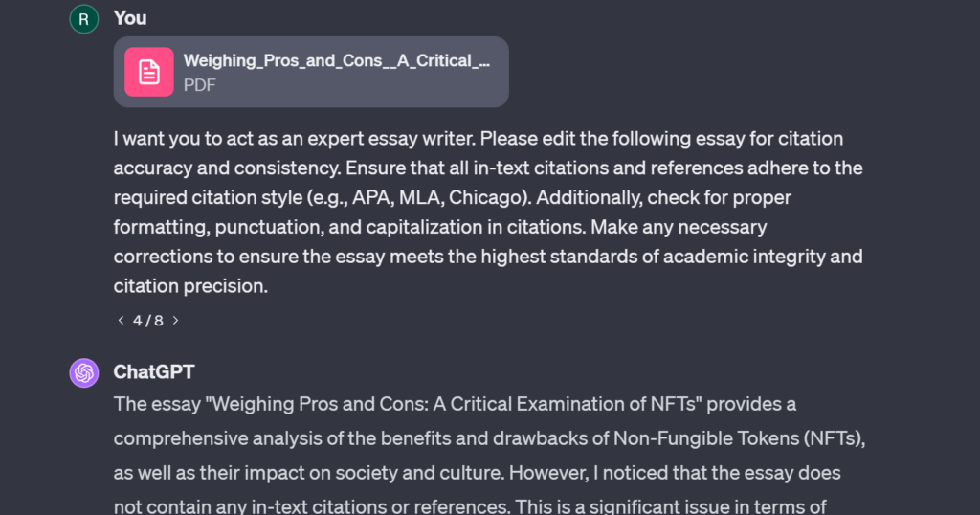Click the green "R" user avatar
The height and width of the screenshot is (515, 980).
tap(84, 18)
